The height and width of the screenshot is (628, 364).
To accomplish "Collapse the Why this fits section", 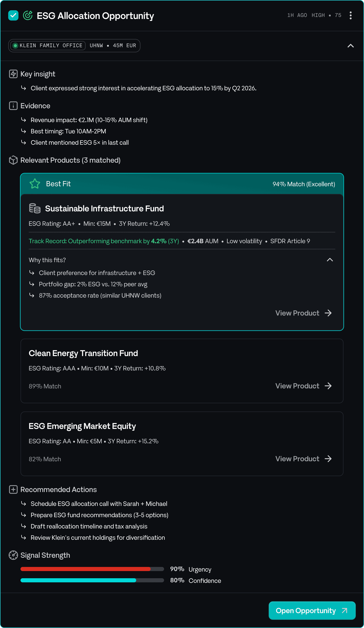I will 330,260.
